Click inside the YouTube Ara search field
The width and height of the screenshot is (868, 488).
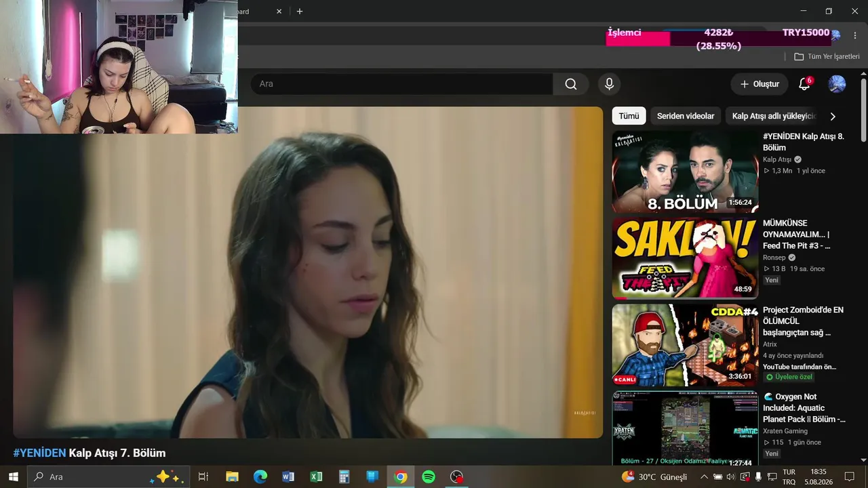tap(401, 84)
